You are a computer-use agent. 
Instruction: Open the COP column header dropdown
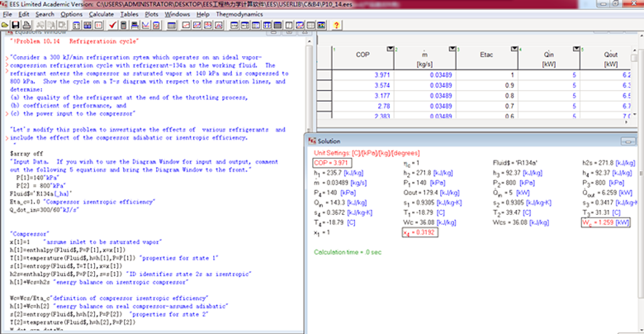pos(390,50)
